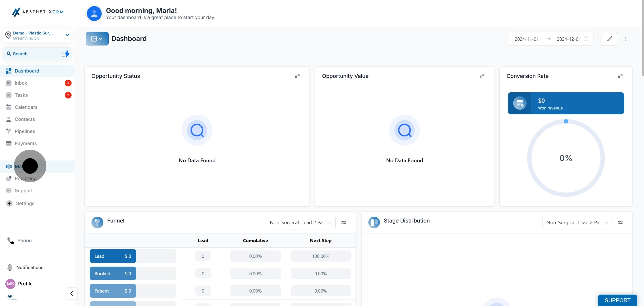Open Conversion Rate filter settings icon

click(620, 76)
